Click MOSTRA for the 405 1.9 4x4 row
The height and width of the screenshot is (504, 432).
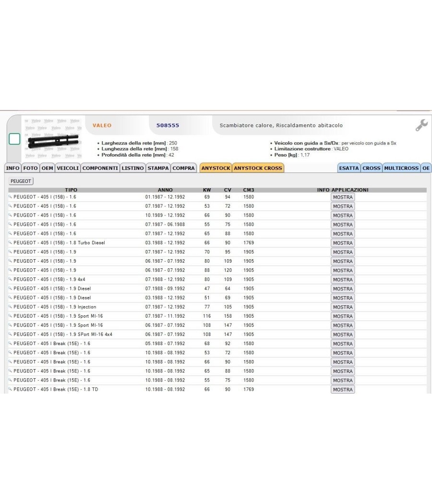click(343, 280)
